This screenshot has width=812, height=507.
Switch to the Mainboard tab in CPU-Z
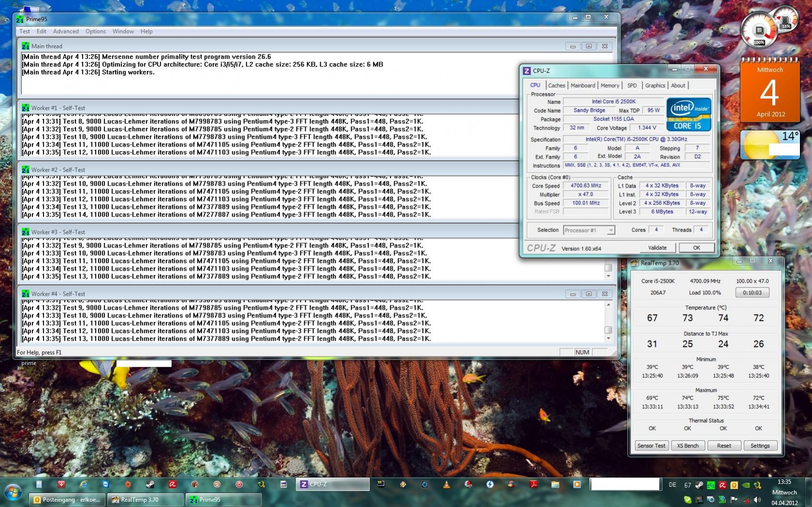[x=583, y=86]
